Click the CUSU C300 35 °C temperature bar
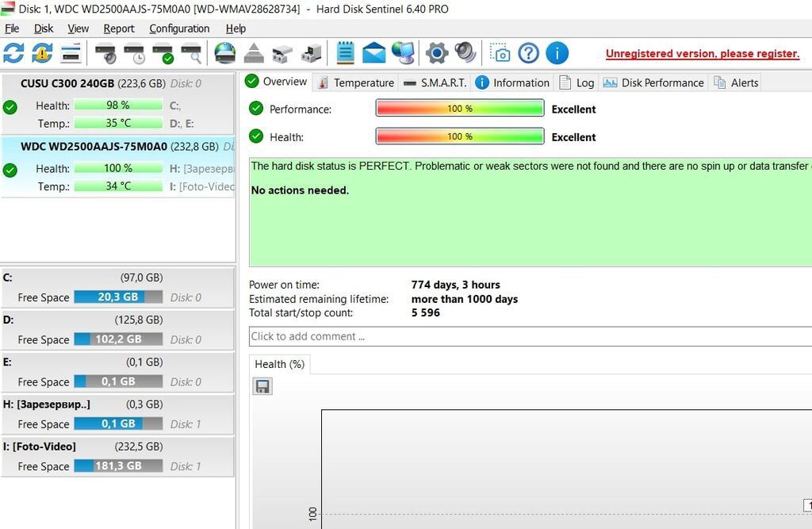Screen dimensions: 812x529 pos(118,123)
